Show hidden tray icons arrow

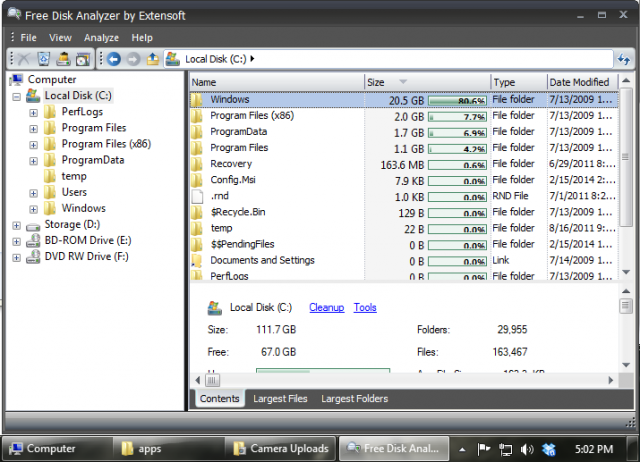tap(462, 450)
